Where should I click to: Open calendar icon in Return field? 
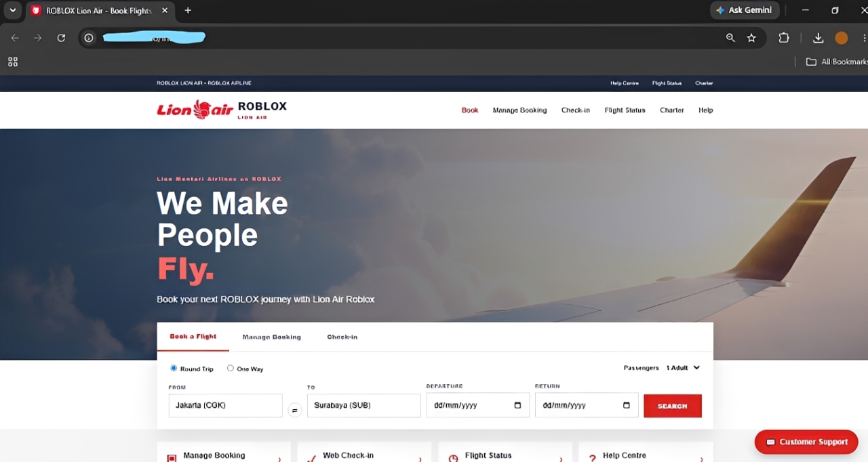point(627,406)
